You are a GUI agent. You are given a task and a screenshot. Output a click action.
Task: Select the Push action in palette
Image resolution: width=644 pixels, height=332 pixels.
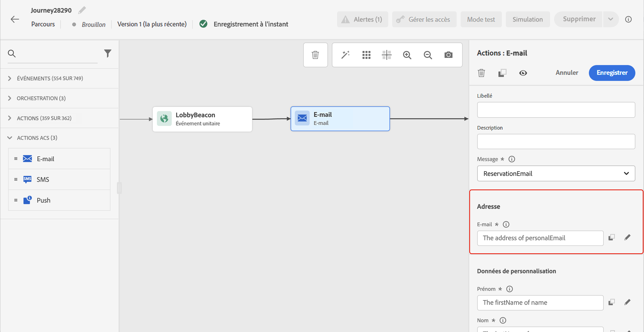tap(43, 200)
